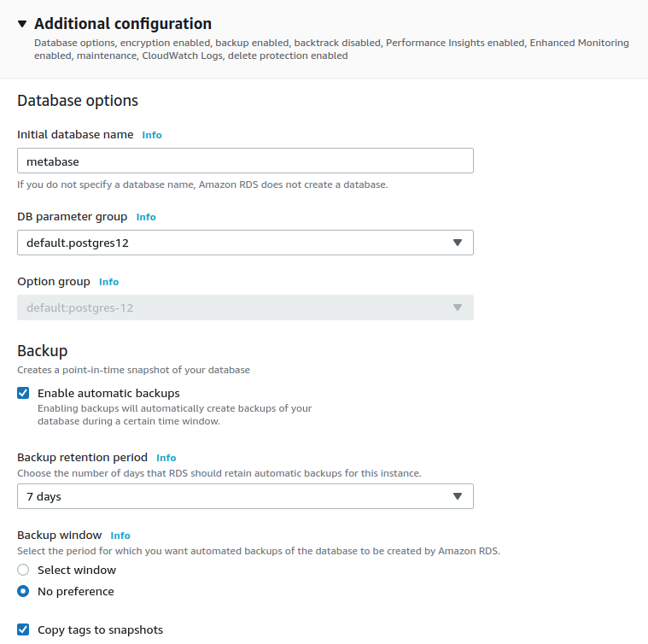
Task: Click the Enable automatic backups label
Action: pos(108,394)
